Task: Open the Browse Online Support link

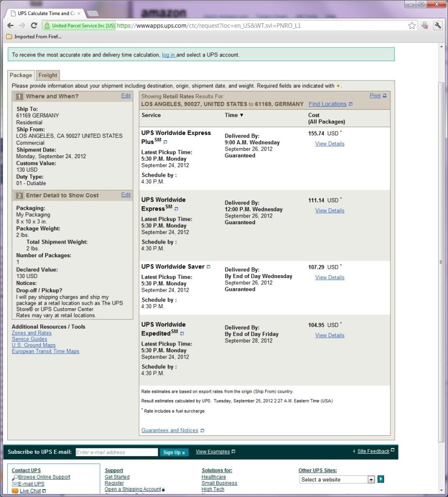Action: (x=44, y=477)
